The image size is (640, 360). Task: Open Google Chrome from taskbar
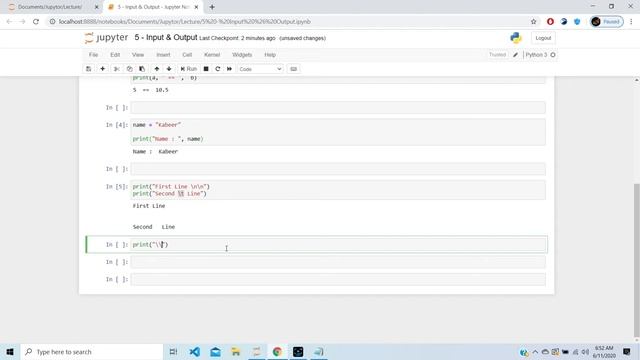[x=278, y=351]
